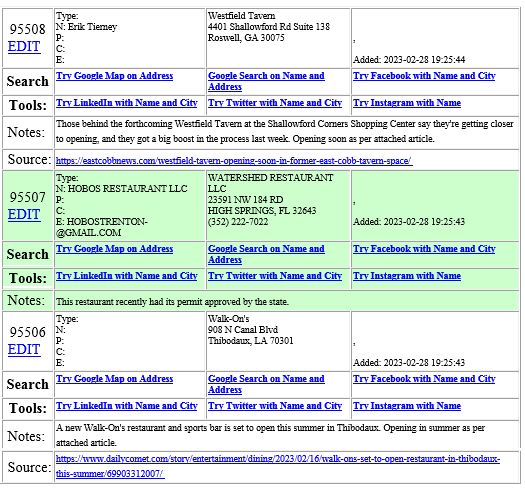Click 'N: HOBOS RESTAURANT LLC' text

coord(122,189)
